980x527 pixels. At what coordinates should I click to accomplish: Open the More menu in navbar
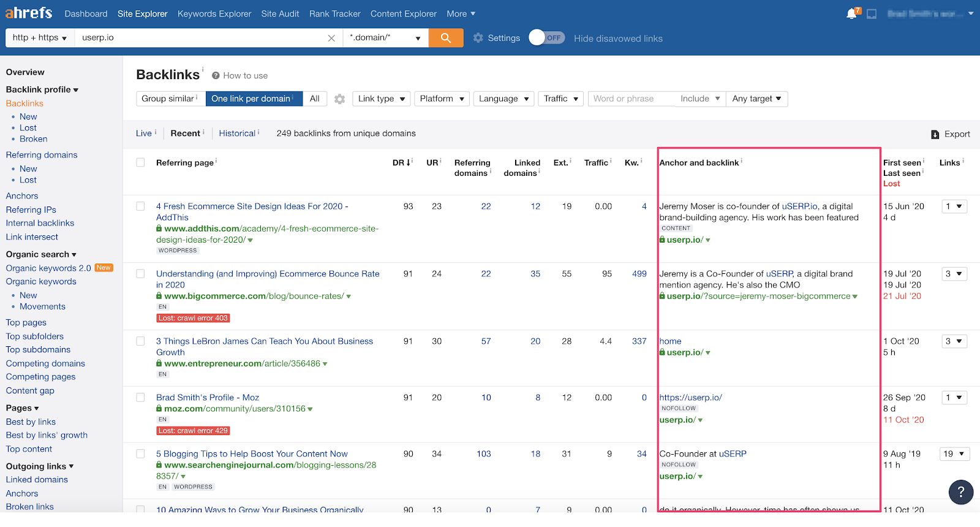coord(461,13)
